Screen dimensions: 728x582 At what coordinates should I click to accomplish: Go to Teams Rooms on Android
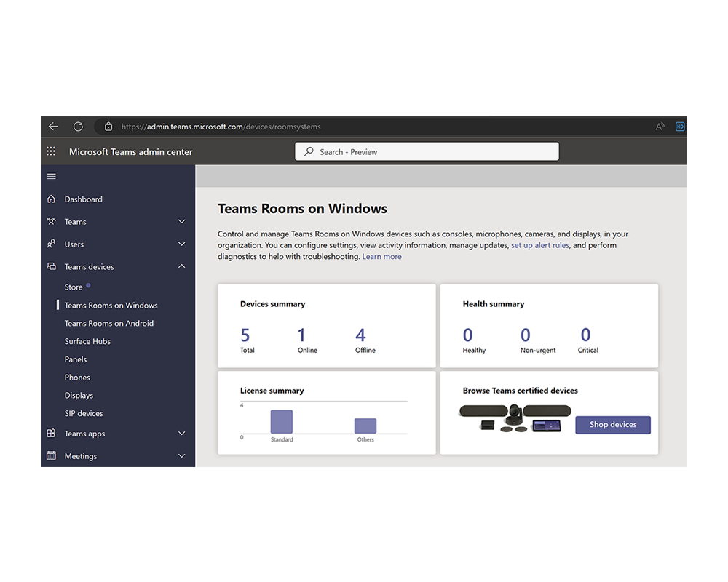coord(109,323)
